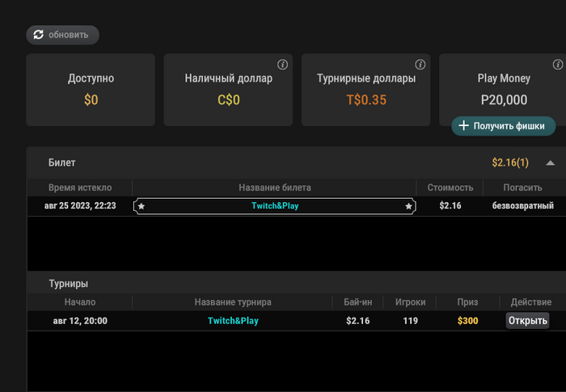
Task: Open info icon on Play Money card
Action: click(558, 65)
